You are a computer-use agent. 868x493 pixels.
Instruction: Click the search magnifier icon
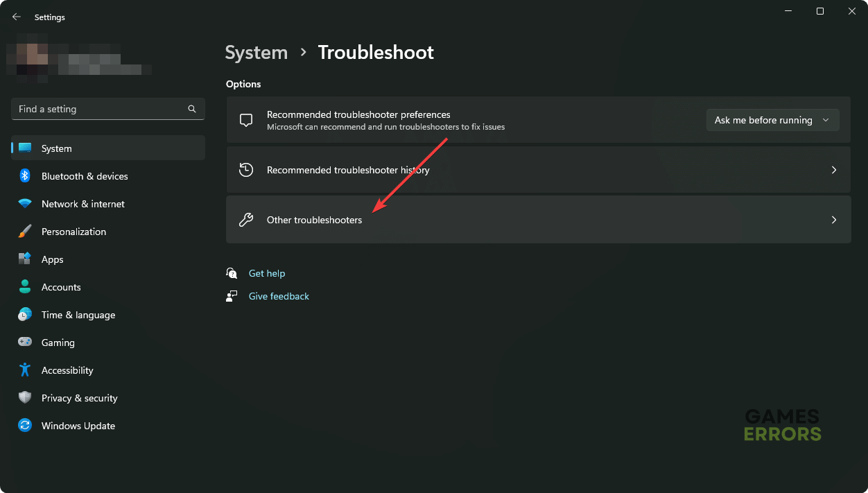(x=192, y=109)
